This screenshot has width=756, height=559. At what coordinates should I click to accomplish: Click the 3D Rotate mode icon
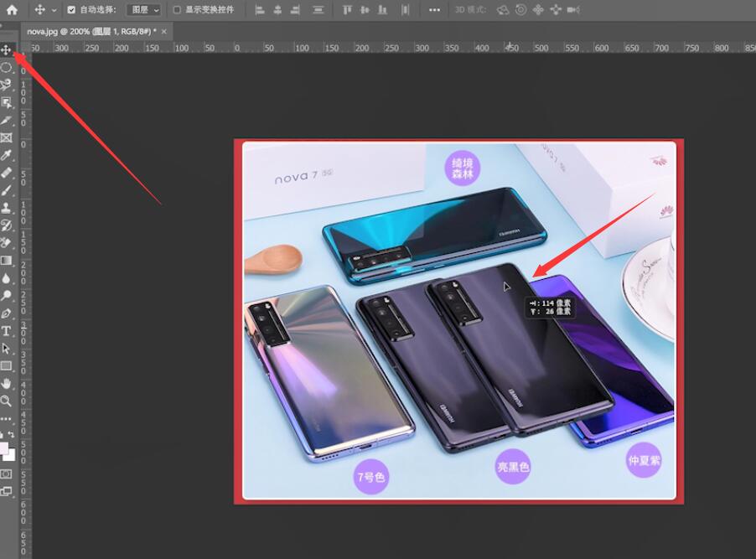tap(503, 10)
